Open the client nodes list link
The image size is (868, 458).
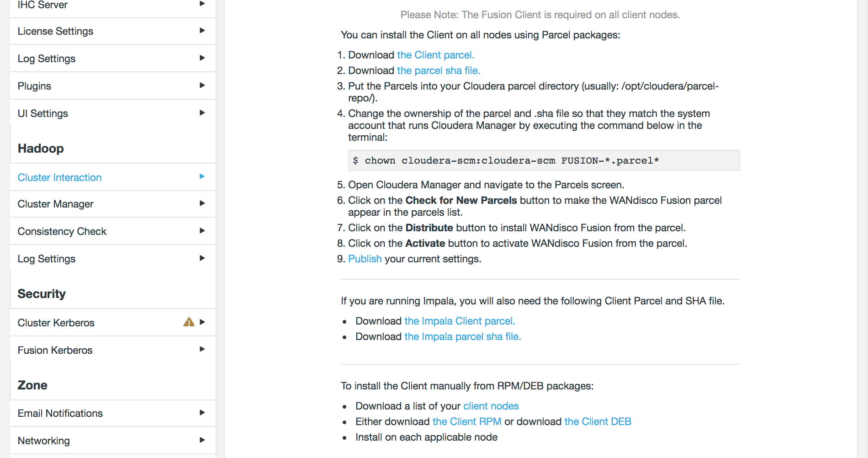click(490, 406)
